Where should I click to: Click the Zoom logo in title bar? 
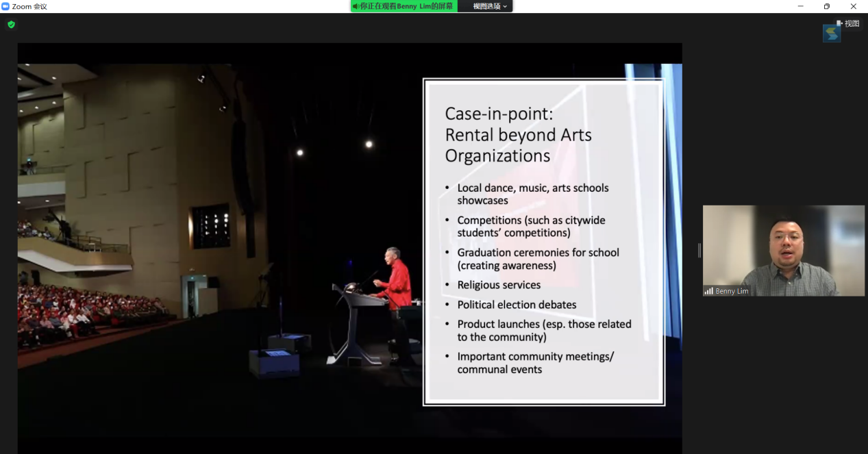[x=5, y=6]
